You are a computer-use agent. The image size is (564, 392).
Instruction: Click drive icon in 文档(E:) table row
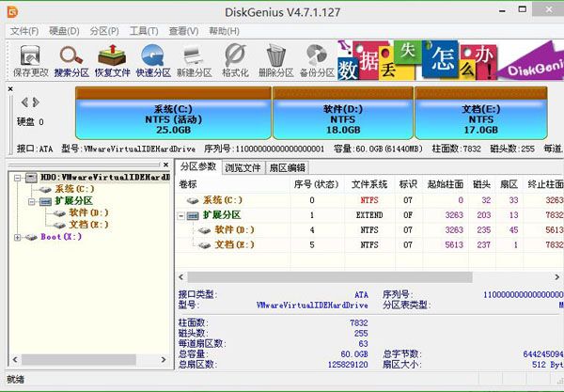(204, 245)
